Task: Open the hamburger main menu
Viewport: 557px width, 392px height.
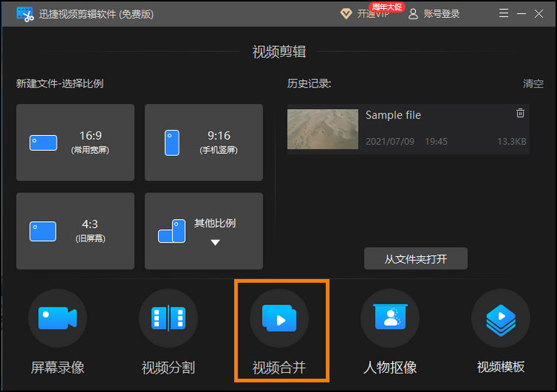Action: [x=504, y=13]
